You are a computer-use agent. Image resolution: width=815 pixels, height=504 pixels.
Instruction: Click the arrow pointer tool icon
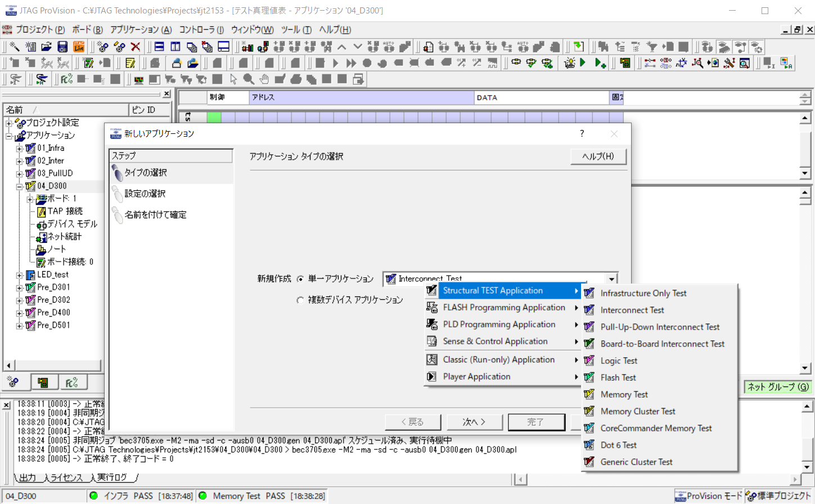[x=233, y=79]
